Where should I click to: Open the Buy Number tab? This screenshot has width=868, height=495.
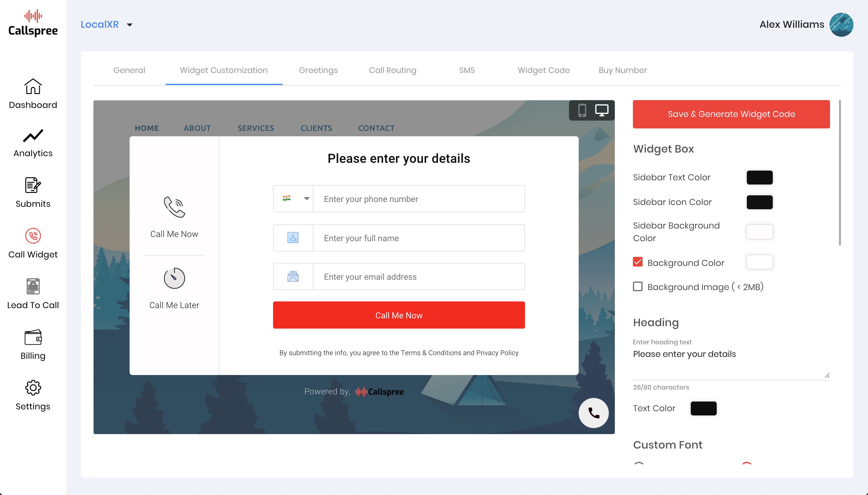(x=623, y=70)
